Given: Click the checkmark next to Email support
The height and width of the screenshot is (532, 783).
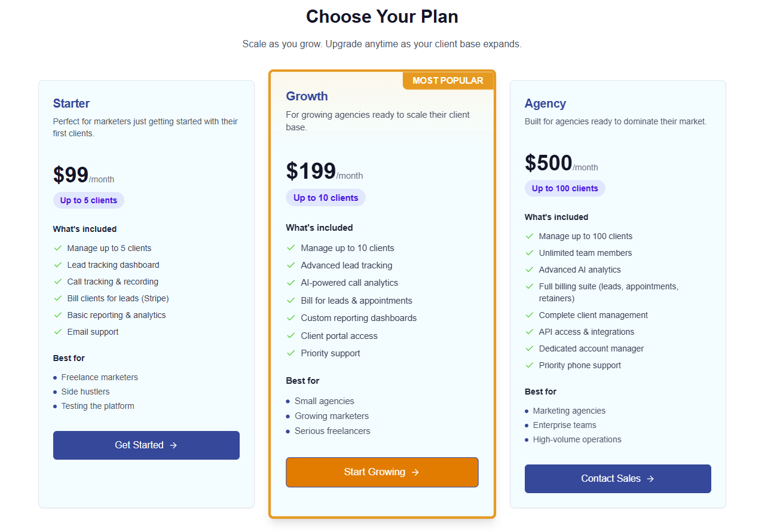Looking at the screenshot, I should [x=58, y=332].
